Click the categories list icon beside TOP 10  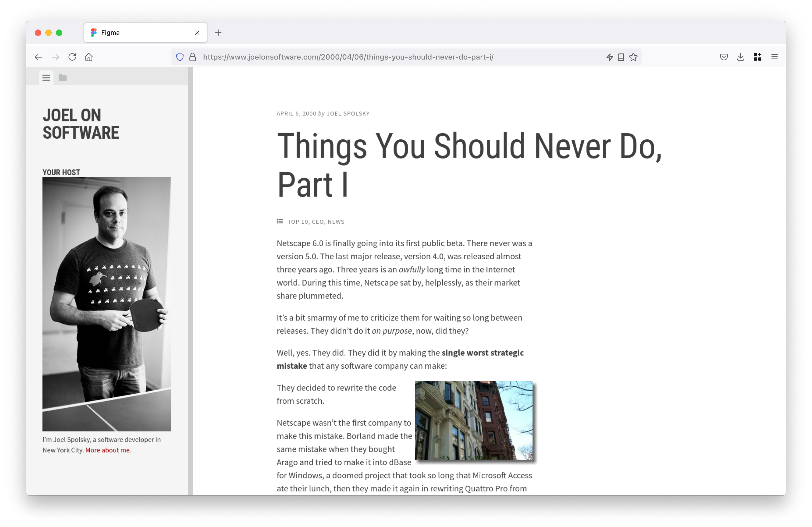pyautogui.click(x=280, y=221)
